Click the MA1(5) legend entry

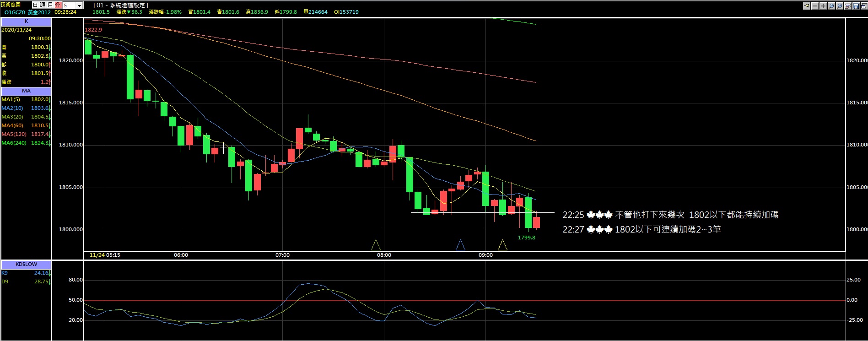[26, 99]
